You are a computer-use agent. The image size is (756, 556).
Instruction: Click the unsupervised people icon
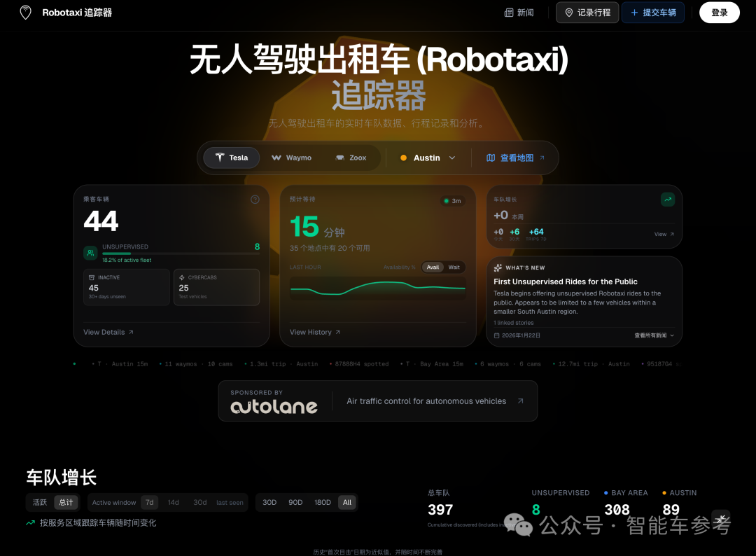tap(90, 253)
